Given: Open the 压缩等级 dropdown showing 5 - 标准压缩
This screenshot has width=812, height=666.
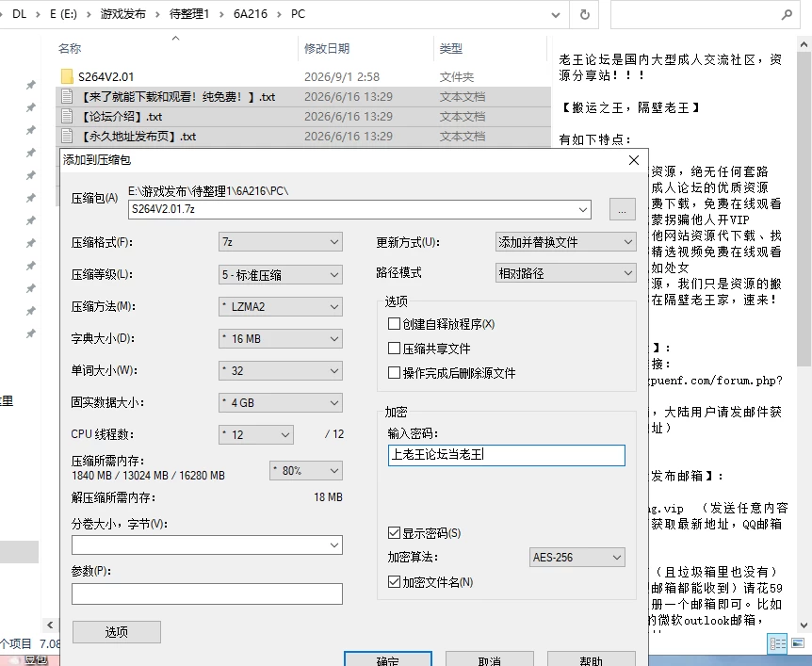Looking at the screenshot, I should [280, 274].
